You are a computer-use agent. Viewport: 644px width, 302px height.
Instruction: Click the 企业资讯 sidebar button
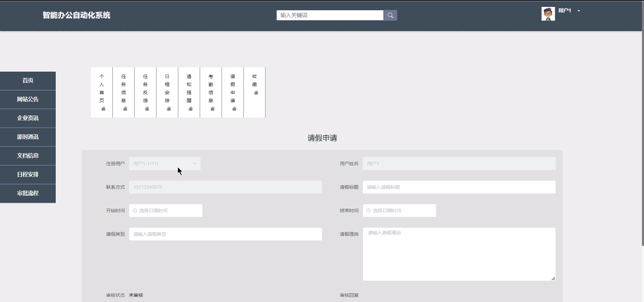click(x=28, y=118)
